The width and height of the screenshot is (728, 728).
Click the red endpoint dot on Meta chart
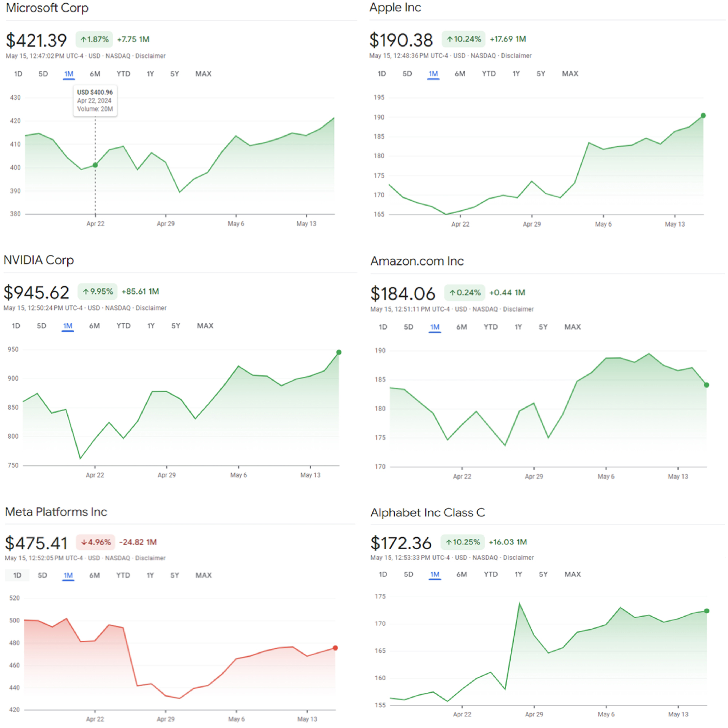(x=335, y=648)
